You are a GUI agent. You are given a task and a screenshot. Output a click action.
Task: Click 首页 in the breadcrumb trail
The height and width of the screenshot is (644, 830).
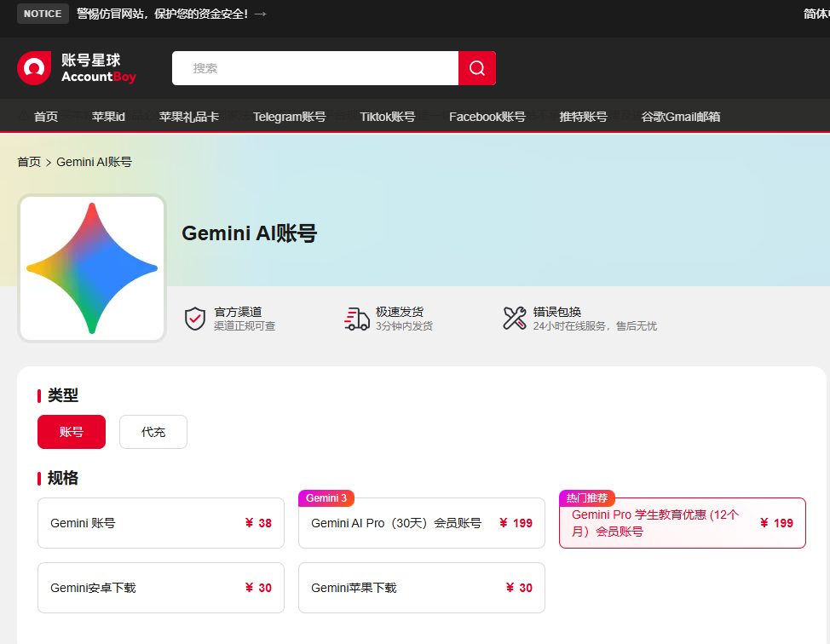(29, 161)
